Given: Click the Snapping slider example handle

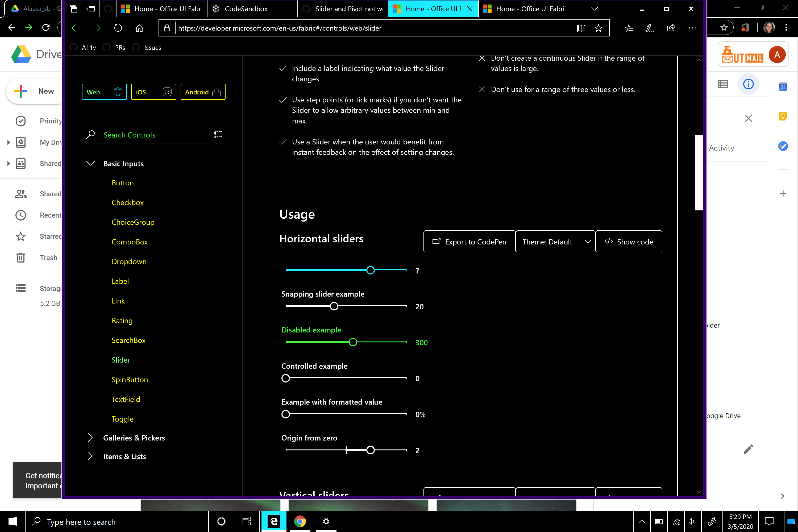Looking at the screenshot, I should point(334,306).
